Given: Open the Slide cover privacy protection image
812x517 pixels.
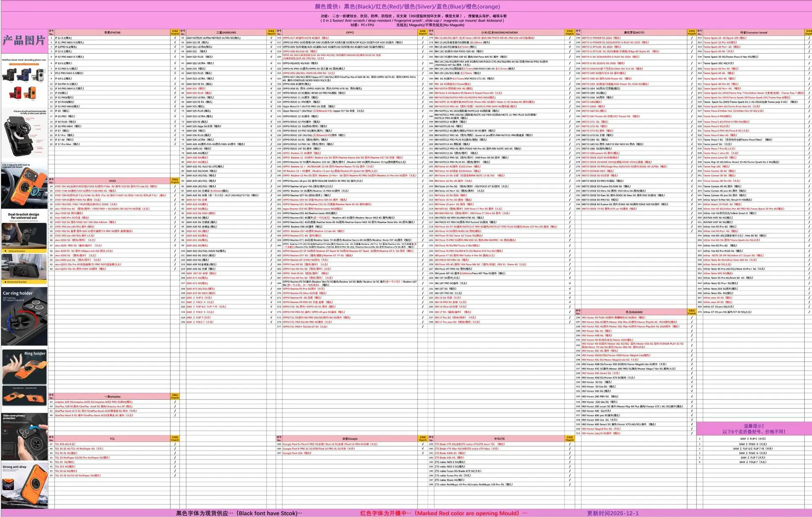Looking at the screenshot, I should [x=24, y=437].
